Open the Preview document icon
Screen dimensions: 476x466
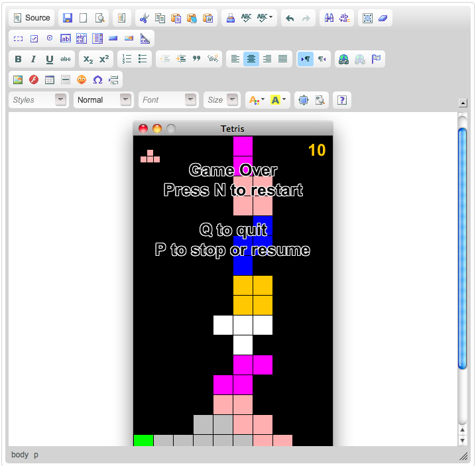pyautogui.click(x=99, y=18)
